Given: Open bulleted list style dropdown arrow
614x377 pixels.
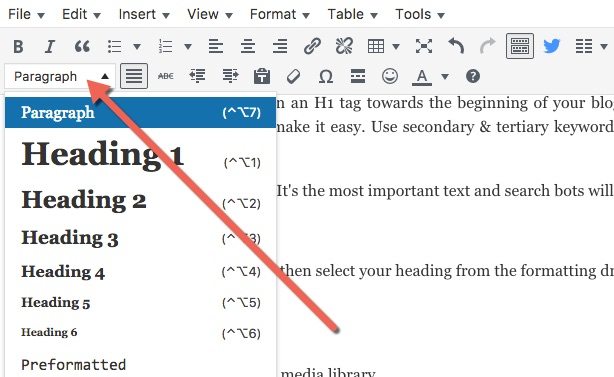Looking at the screenshot, I should click(137, 47).
